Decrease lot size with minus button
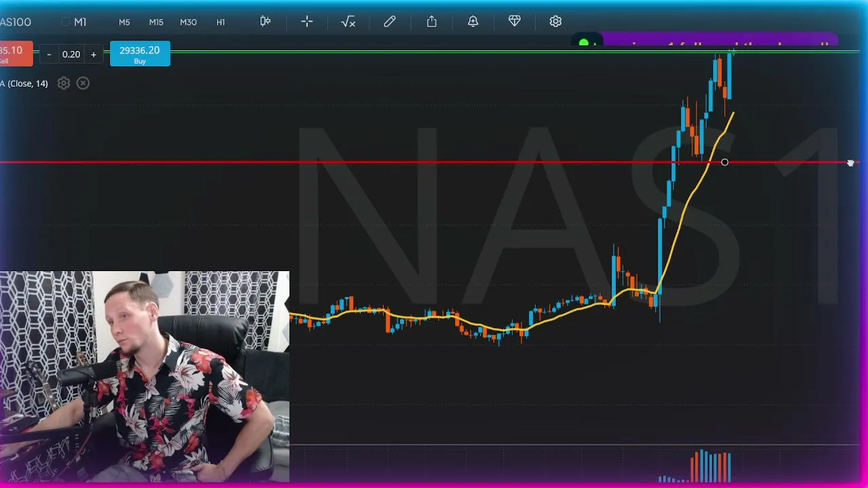Screen dimensions: 868x488 point(49,54)
